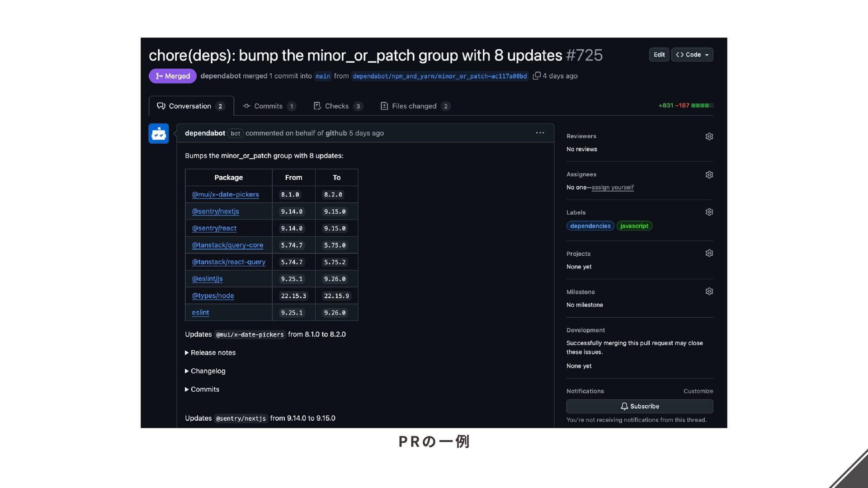This screenshot has width=868, height=488.
Task: Switch to the Files changed tab
Action: (415, 106)
